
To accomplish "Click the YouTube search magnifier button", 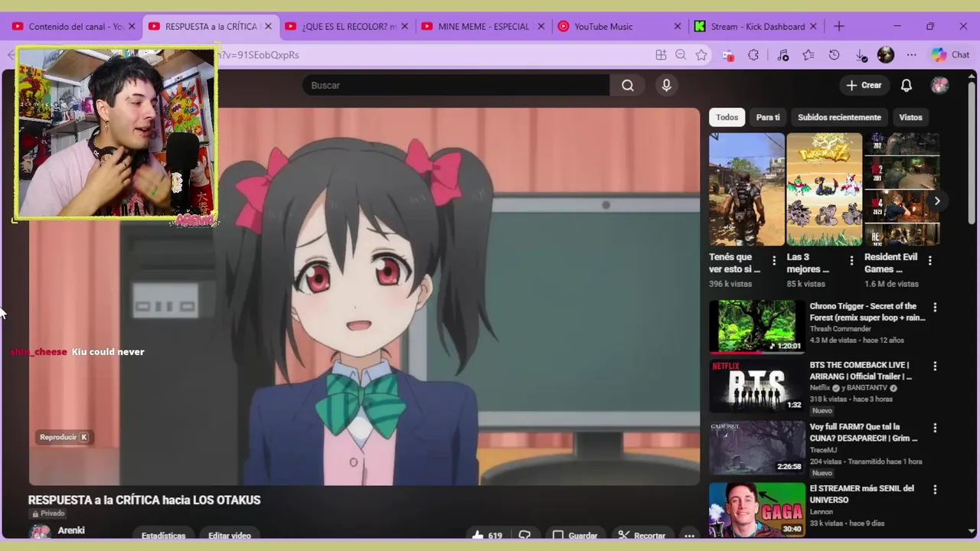I will coord(628,85).
